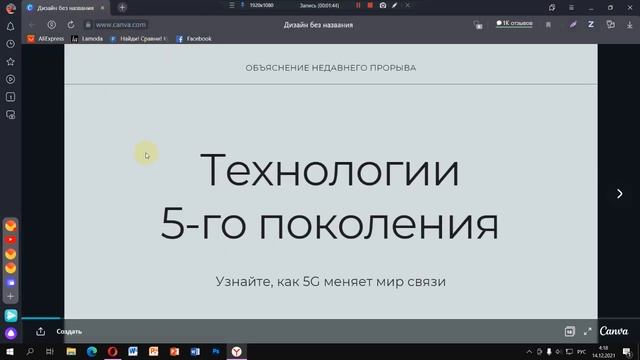
Task: Open browsing history clock icon
Action: 11,44
